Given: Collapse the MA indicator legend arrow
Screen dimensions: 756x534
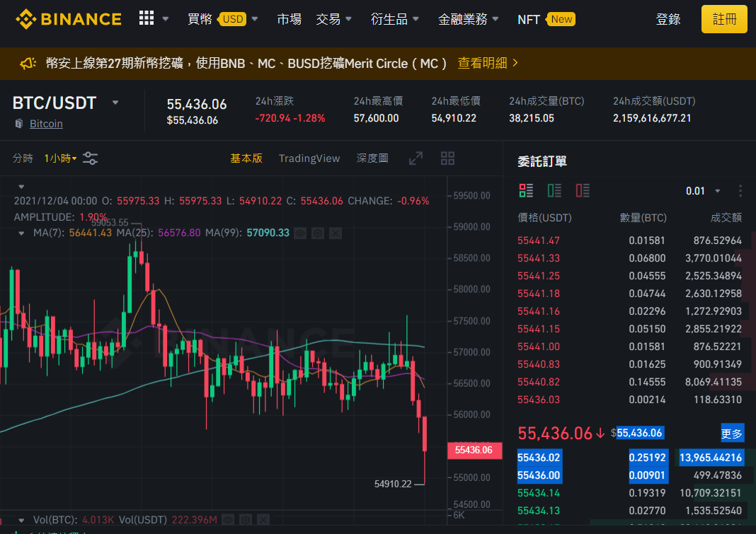Looking at the screenshot, I should (21, 233).
